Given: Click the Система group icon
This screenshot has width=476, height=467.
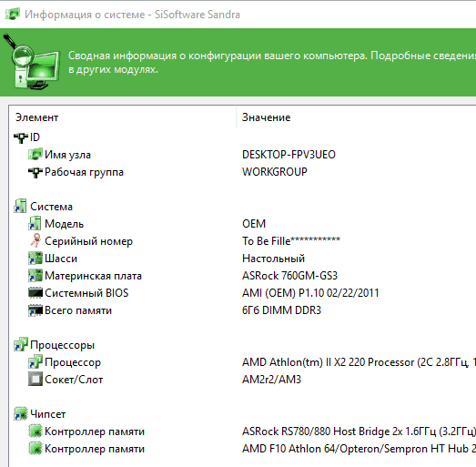Looking at the screenshot, I should pyautogui.click(x=20, y=206).
